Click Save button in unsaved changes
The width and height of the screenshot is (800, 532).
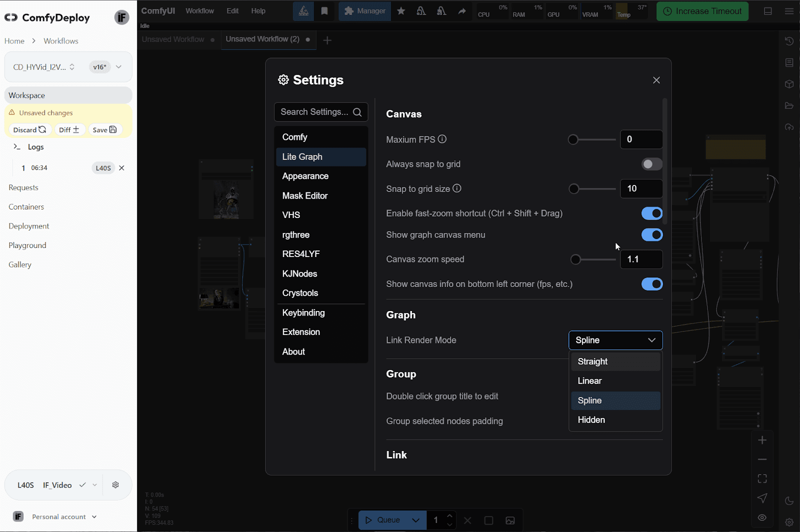pyautogui.click(x=104, y=129)
